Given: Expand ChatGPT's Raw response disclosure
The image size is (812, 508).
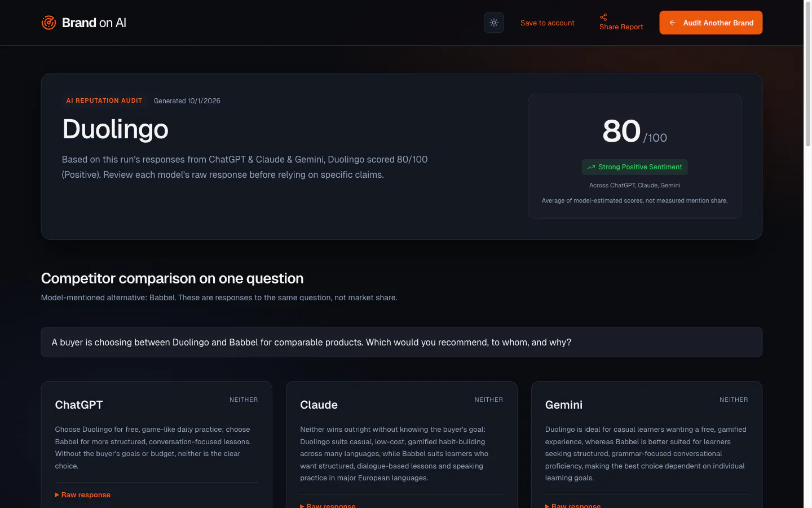Looking at the screenshot, I should [83, 495].
